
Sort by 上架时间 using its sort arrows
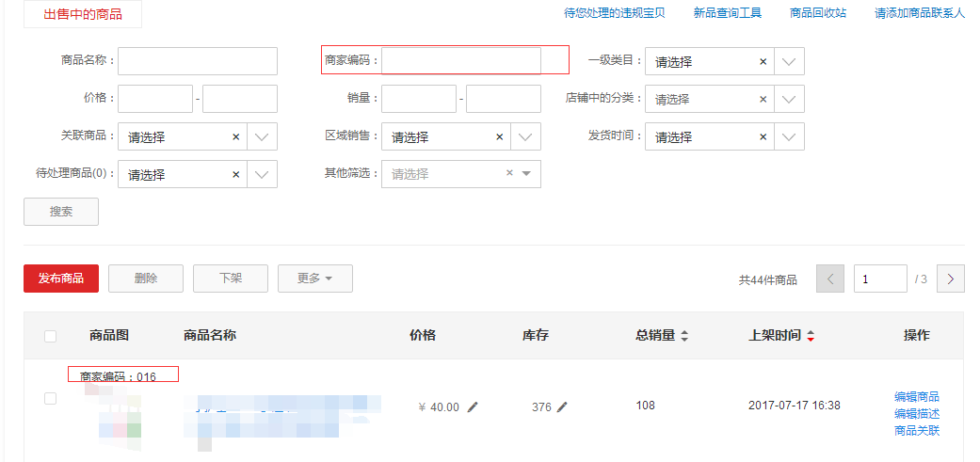[x=811, y=336]
